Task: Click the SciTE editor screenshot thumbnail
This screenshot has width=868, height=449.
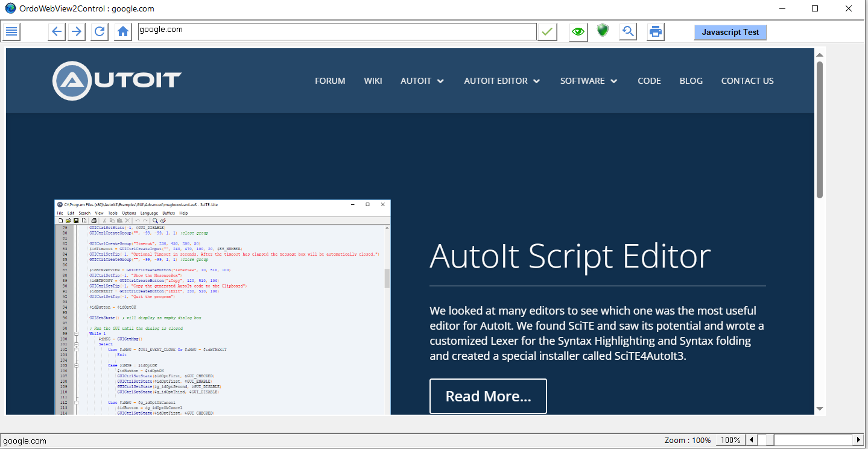Action: coord(223,307)
